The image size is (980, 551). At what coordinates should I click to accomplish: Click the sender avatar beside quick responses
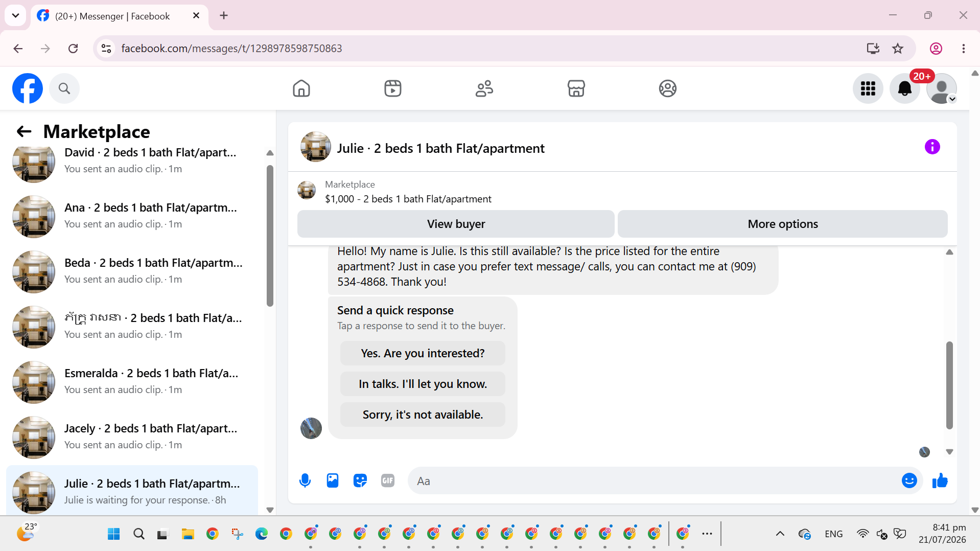(311, 428)
